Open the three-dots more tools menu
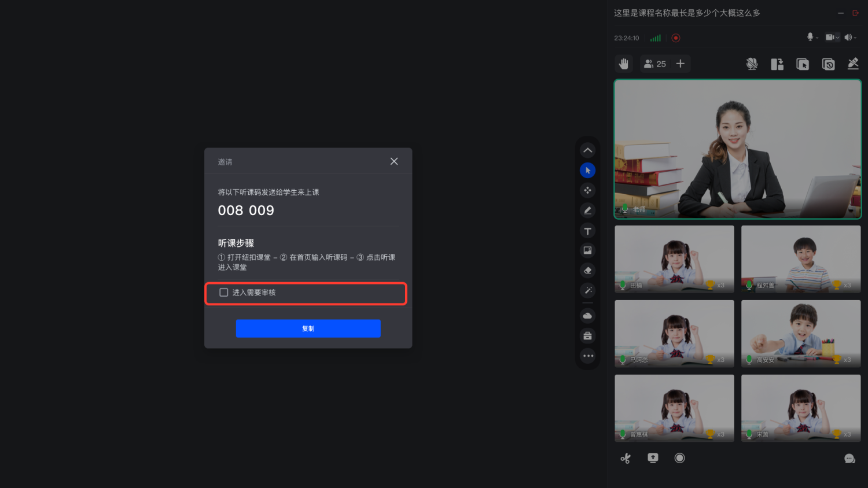The height and width of the screenshot is (488, 868). [x=587, y=356]
